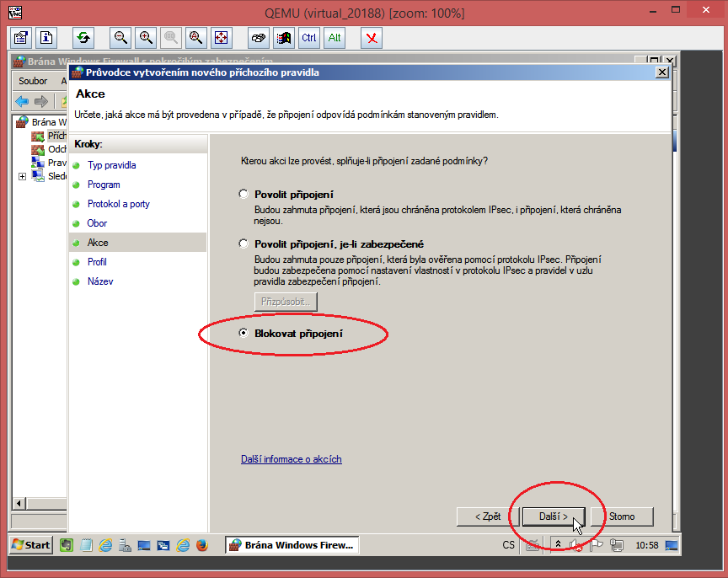The image size is (728, 578).
Task: Refresh the remote screen
Action: coord(83,38)
